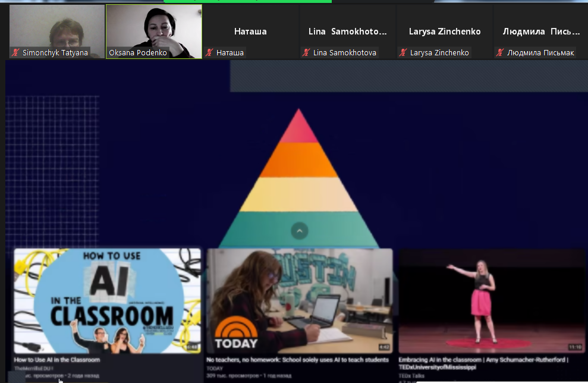Open the "How to Use AI in the Classroom" thumbnail
The width and height of the screenshot is (588, 383).
click(x=108, y=301)
